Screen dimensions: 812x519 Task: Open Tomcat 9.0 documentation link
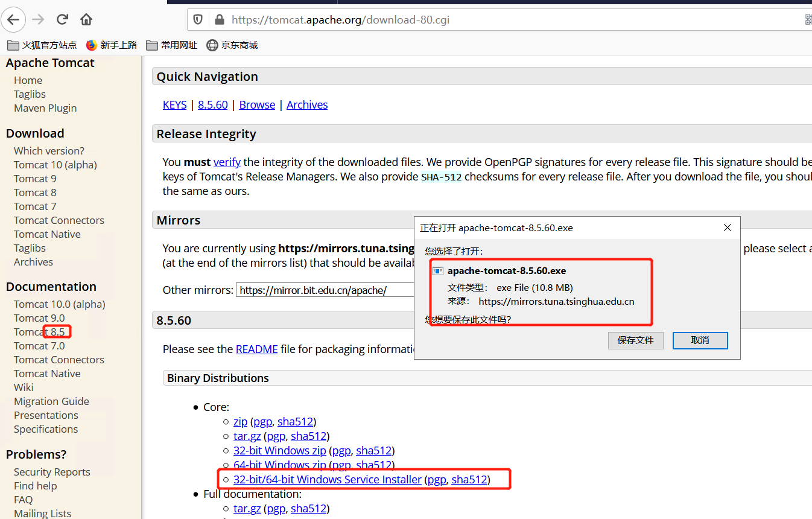39,318
